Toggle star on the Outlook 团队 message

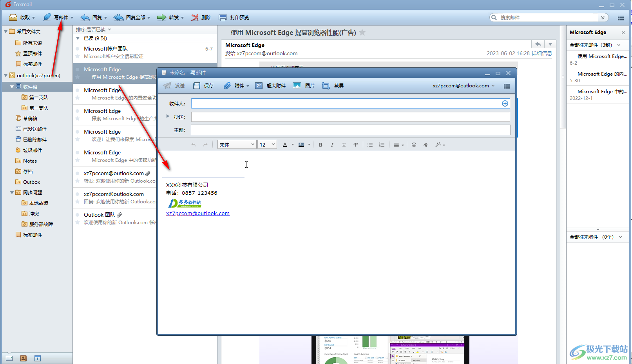[78, 223]
